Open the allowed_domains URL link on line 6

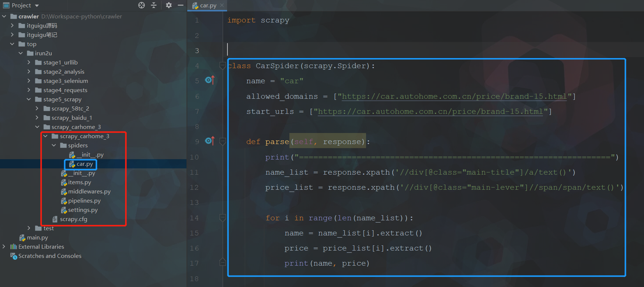click(454, 97)
